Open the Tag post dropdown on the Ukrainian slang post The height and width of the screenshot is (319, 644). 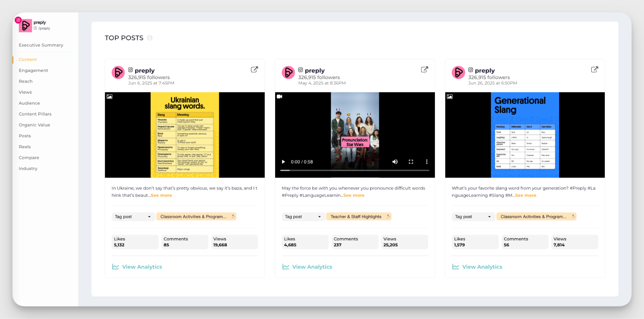click(133, 216)
